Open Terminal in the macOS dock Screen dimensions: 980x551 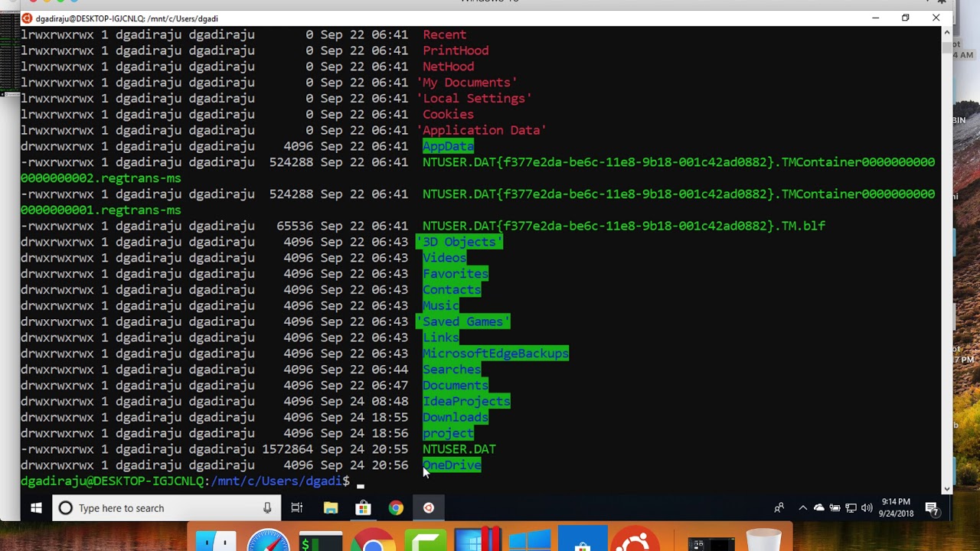point(320,540)
